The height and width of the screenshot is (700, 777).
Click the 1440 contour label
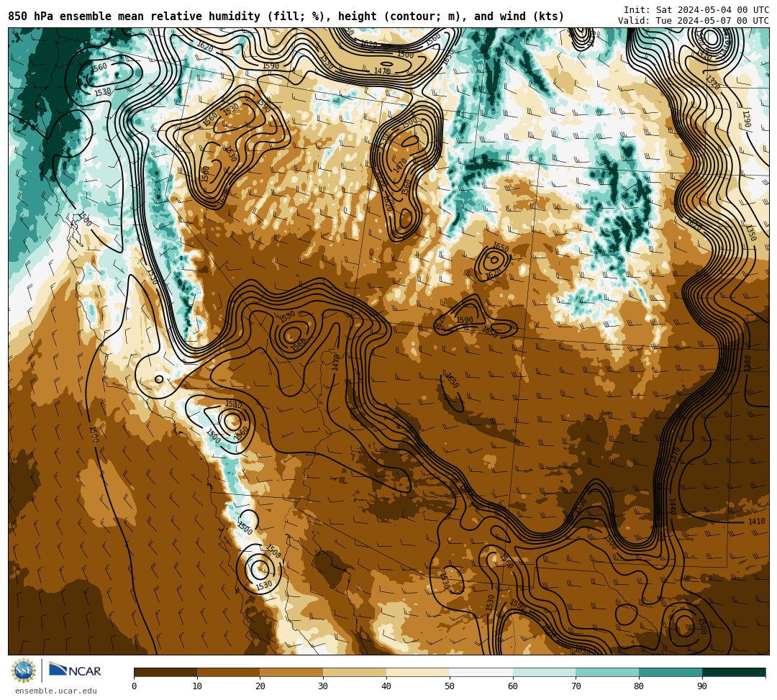tap(673, 506)
